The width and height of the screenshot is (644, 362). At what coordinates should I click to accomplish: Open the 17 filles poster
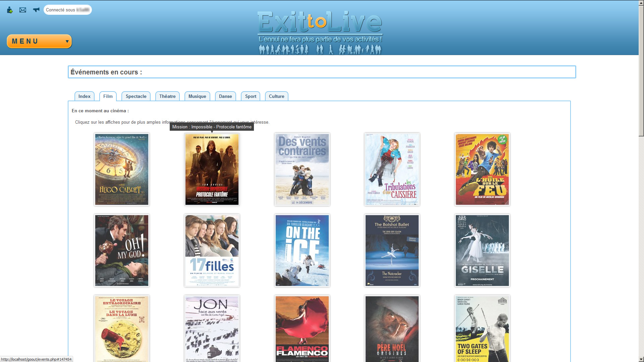coord(212,250)
